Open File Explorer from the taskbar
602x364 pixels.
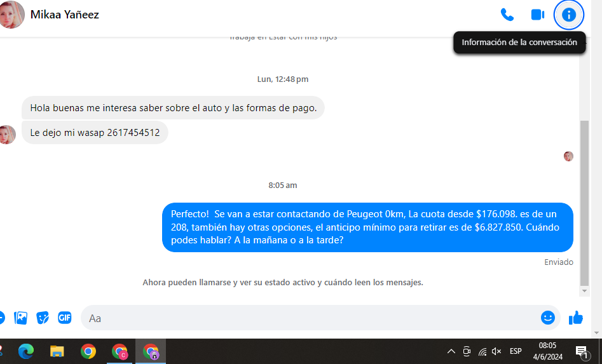click(57, 351)
